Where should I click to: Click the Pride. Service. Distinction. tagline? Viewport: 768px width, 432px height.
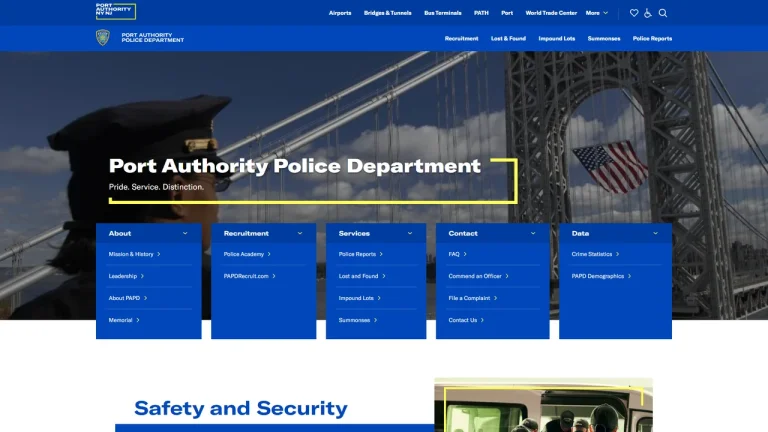pyautogui.click(x=156, y=187)
